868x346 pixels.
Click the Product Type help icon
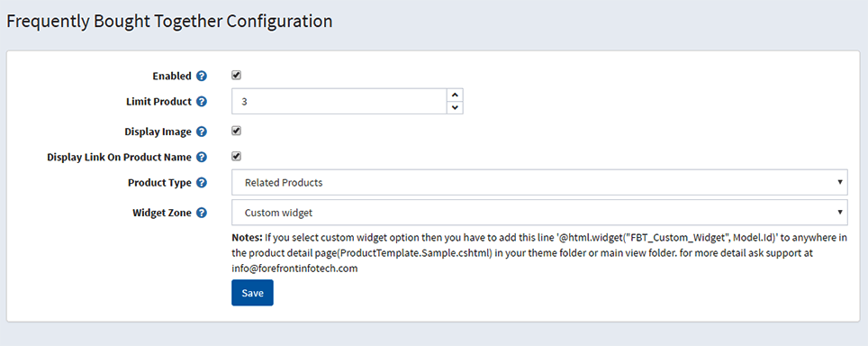[202, 182]
